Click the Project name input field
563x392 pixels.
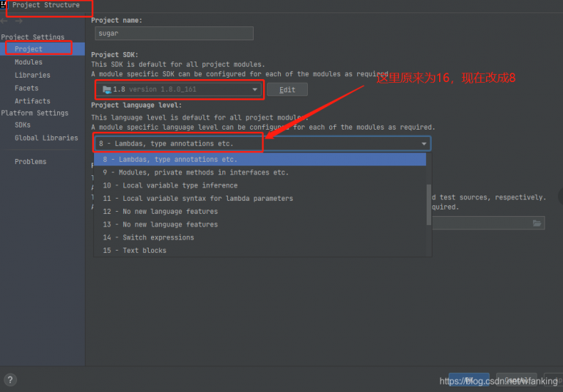(172, 34)
